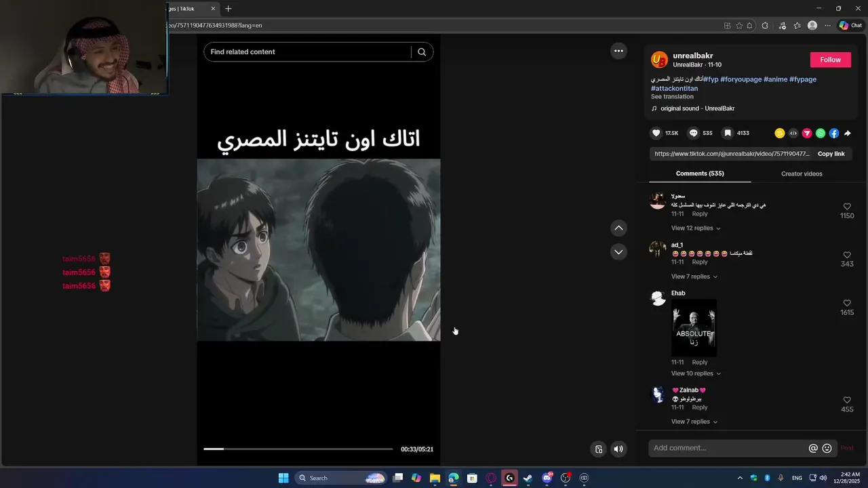Image resolution: width=868 pixels, height=488 pixels.
Task: Open the unrealbakr profile avatar
Action: [x=659, y=60]
